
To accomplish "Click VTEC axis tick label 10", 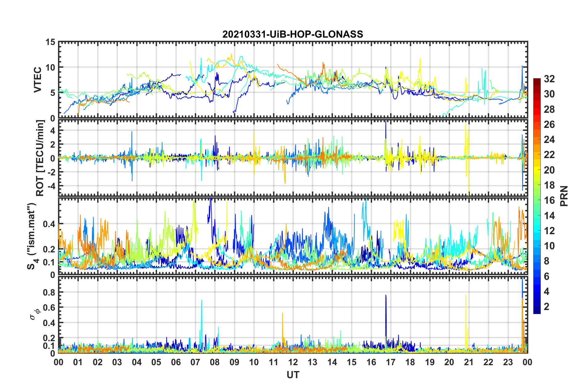I will pos(50,67).
